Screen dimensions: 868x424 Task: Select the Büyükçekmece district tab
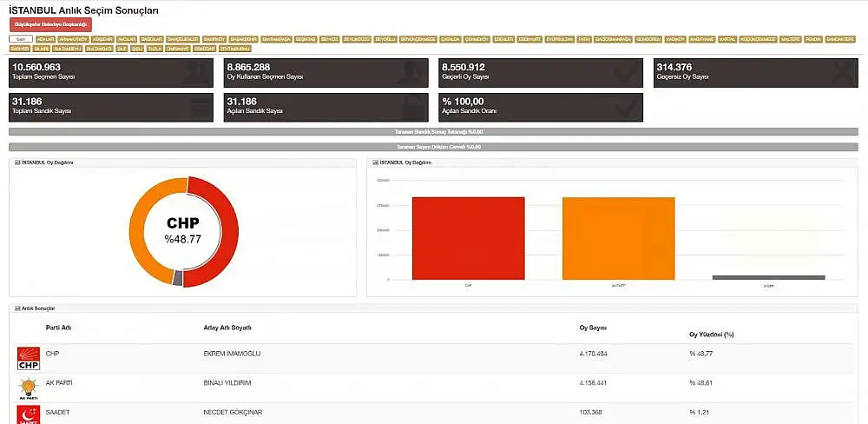tap(418, 39)
